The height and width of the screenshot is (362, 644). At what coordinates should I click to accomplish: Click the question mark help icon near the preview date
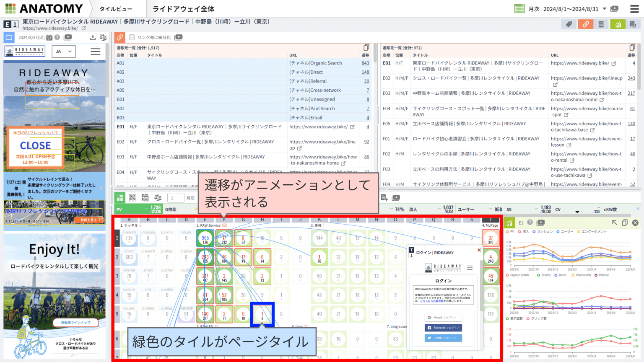(x=57, y=37)
